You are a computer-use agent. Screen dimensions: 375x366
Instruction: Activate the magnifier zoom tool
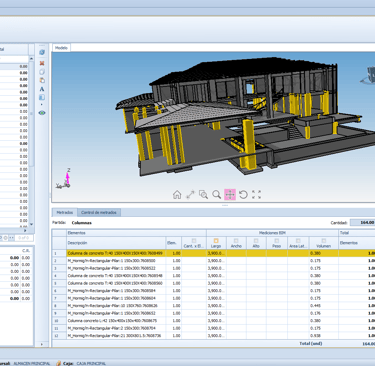217,195
